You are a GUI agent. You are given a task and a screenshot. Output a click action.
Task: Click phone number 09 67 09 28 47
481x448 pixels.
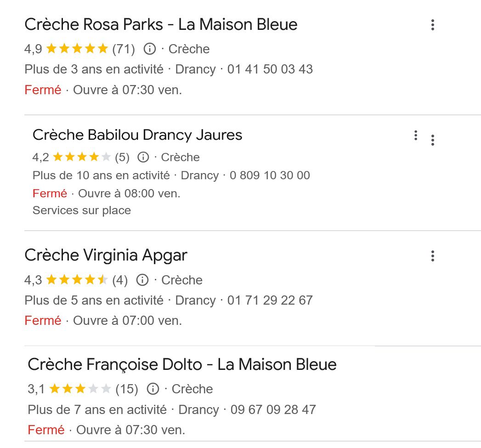click(x=273, y=410)
